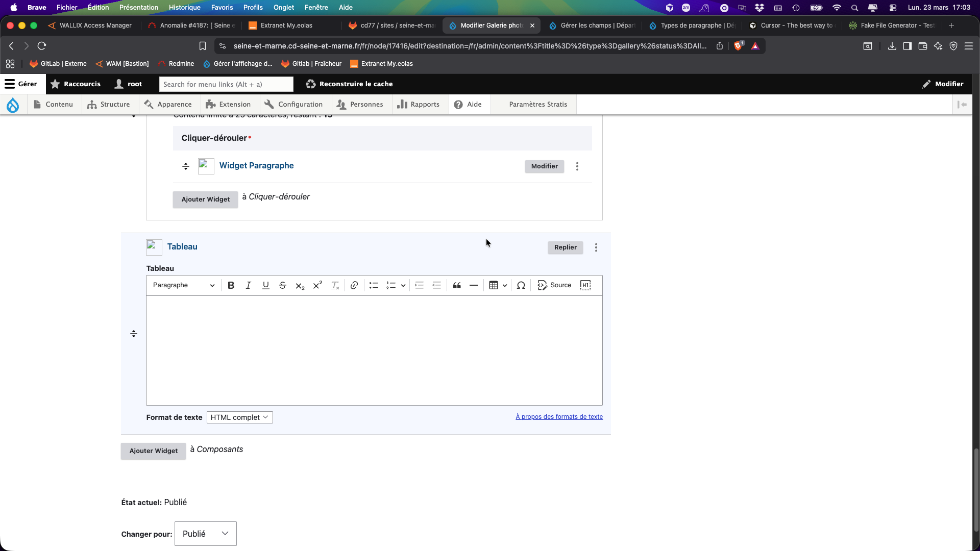Insert a link with link icon

click(x=354, y=286)
